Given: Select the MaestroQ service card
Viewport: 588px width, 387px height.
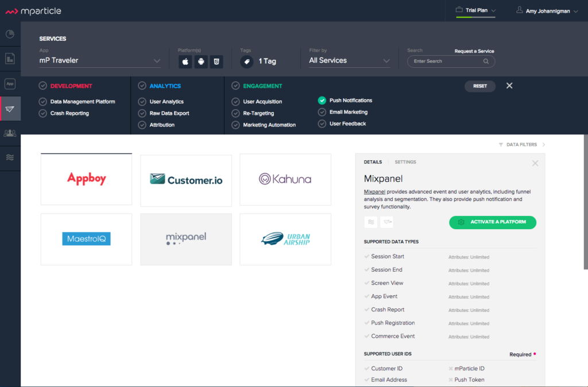Looking at the screenshot, I should tap(86, 239).
